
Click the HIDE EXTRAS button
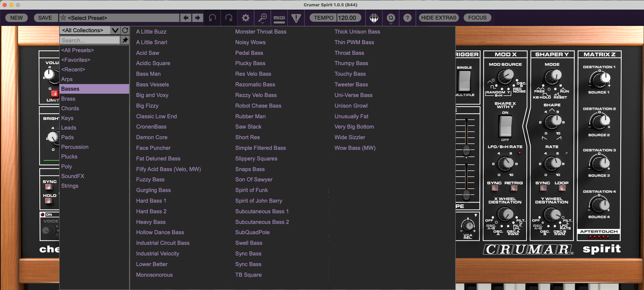[x=439, y=18]
